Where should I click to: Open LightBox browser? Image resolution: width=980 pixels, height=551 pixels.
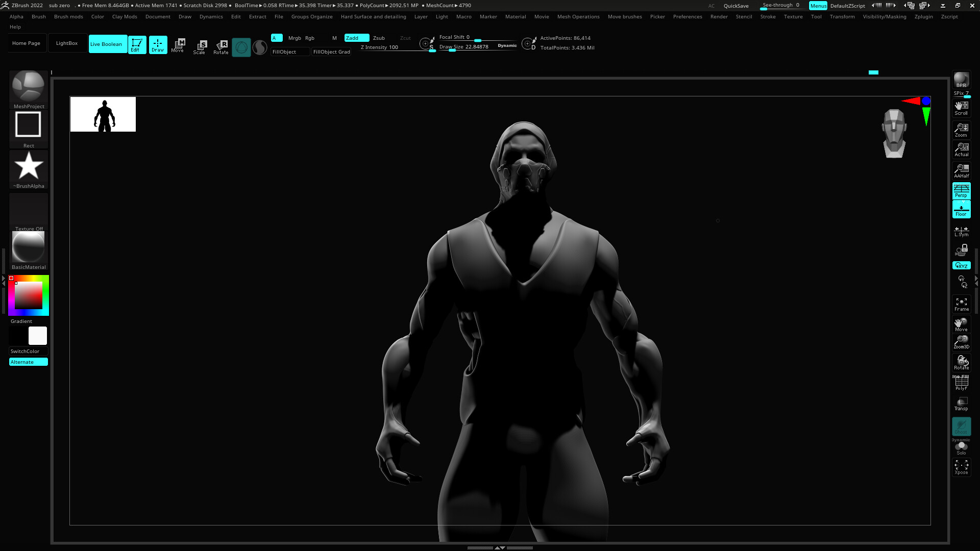point(67,43)
